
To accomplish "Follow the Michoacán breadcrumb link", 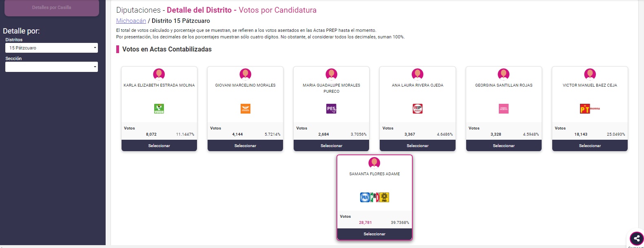I will click(x=131, y=21).
